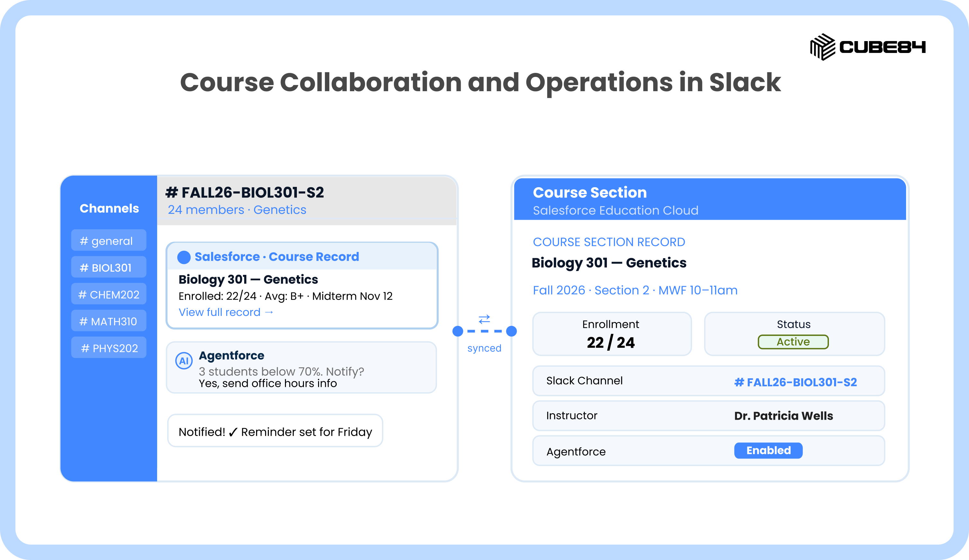This screenshot has height=560, width=969.
Task: Click the Enabled Agentforce badge
Action: [768, 451]
